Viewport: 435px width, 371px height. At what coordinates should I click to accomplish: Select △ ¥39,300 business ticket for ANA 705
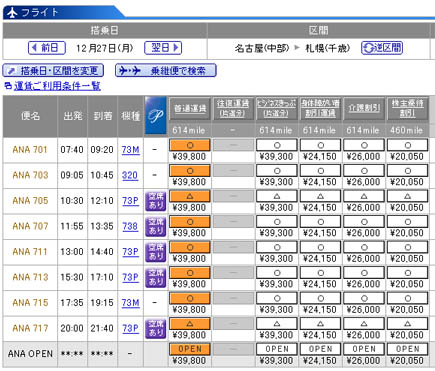277,196
